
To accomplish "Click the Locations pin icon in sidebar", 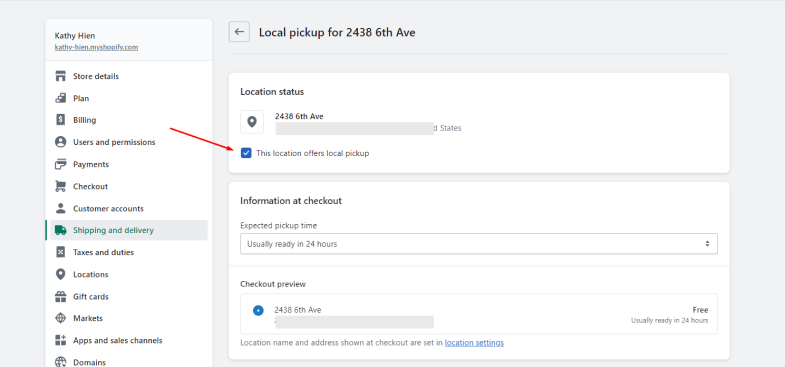I will tap(61, 274).
